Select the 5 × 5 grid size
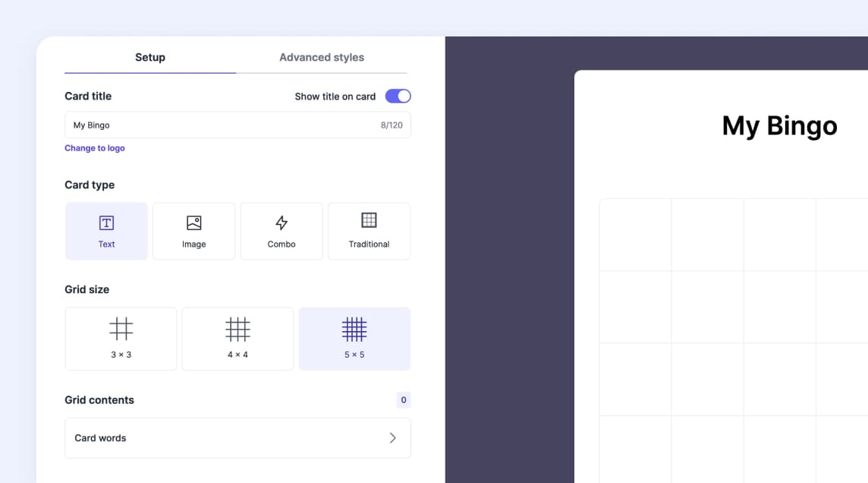The height and width of the screenshot is (483, 868). (x=354, y=338)
